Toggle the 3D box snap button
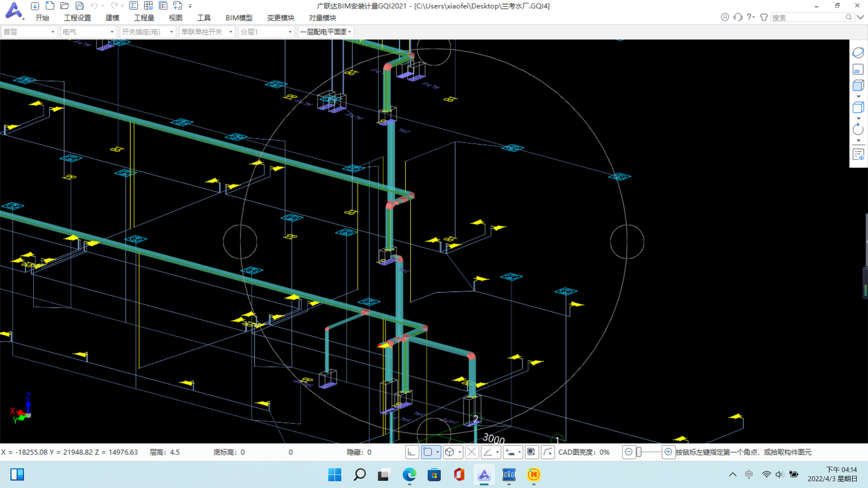 pyautogui.click(x=450, y=452)
